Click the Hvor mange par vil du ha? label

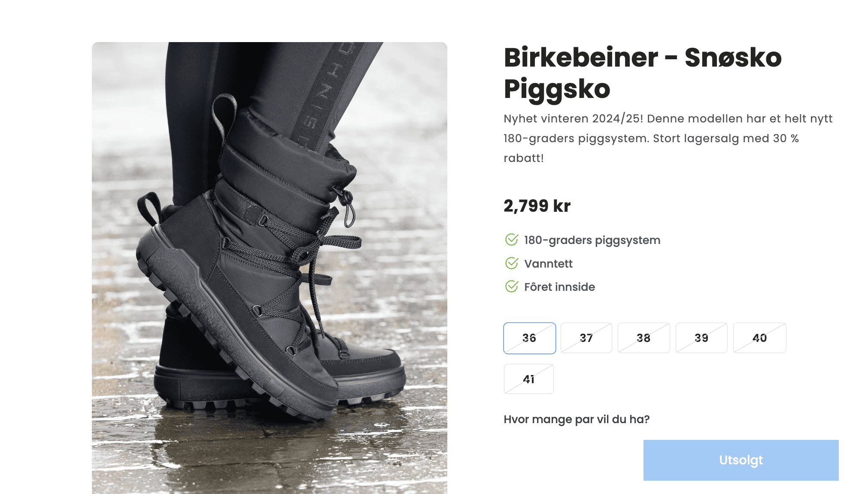(577, 419)
